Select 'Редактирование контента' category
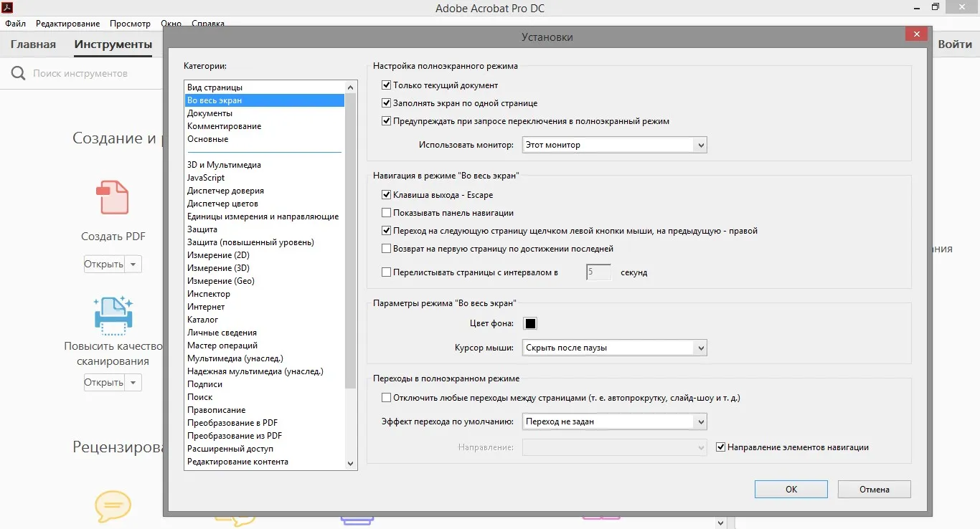 265,462
